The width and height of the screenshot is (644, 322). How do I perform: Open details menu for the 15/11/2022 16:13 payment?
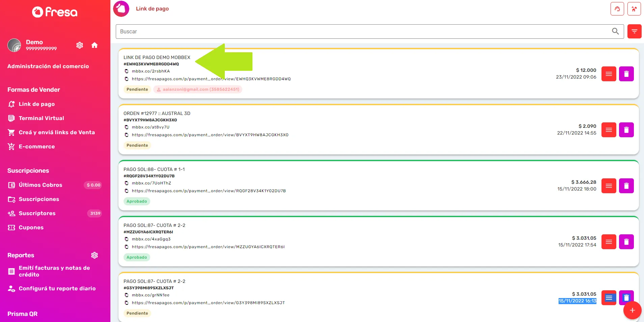609,298
